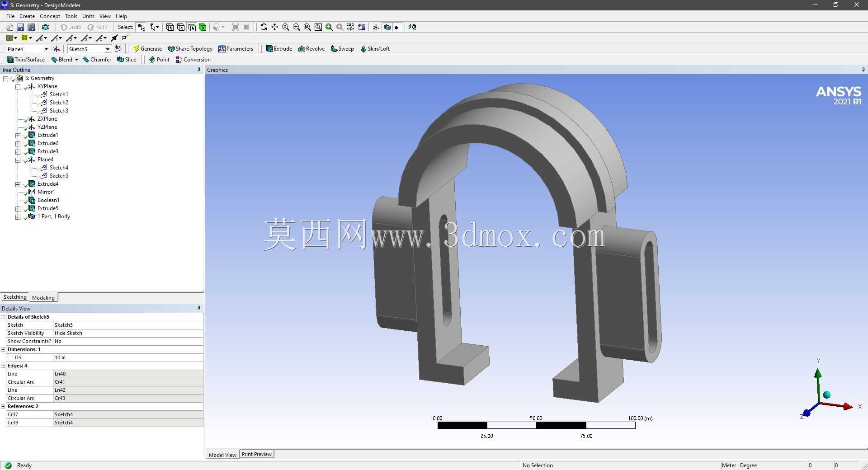Switch to the Print Preview tab

pos(257,454)
